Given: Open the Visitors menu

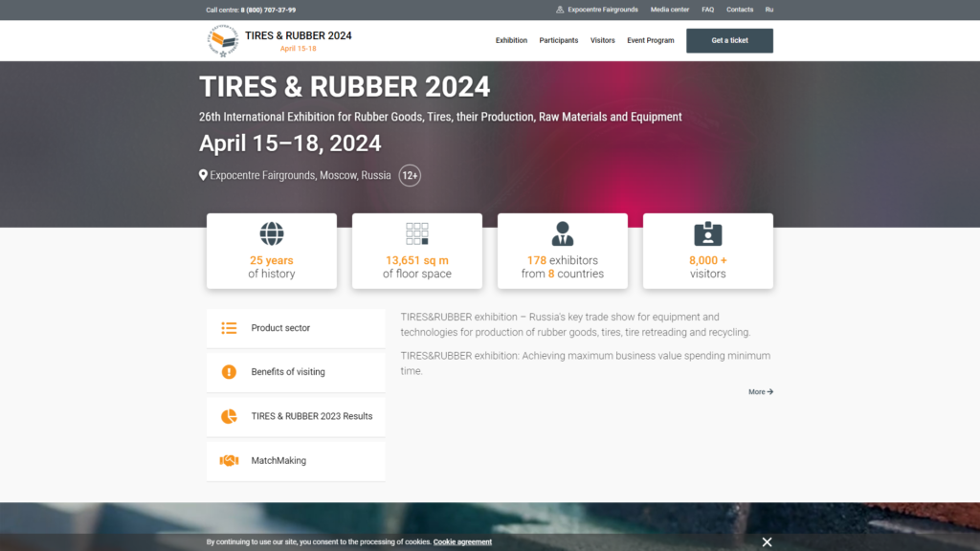Looking at the screenshot, I should click(x=603, y=40).
